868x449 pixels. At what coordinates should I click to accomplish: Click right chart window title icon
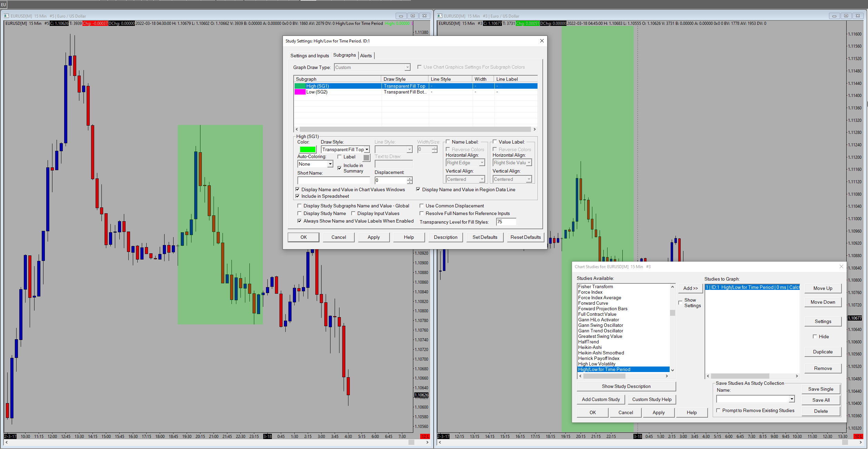(440, 16)
